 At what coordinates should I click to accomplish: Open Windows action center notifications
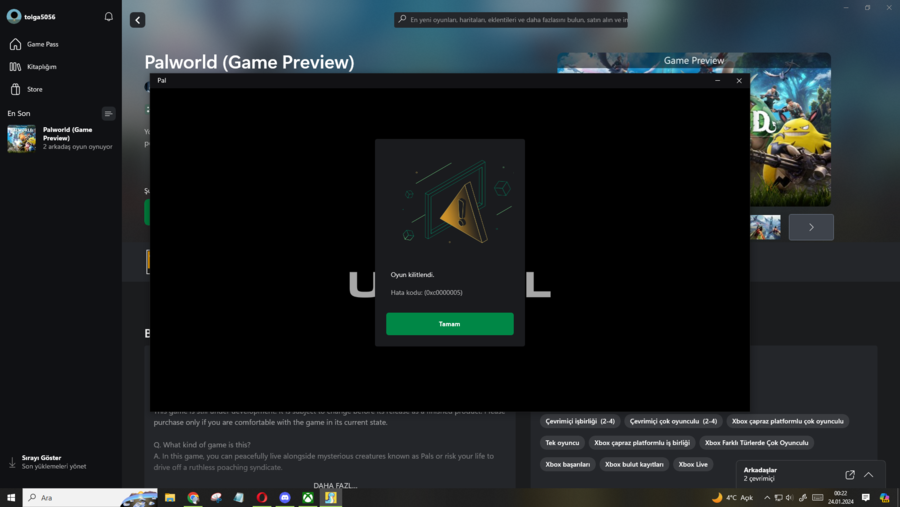(x=866, y=498)
